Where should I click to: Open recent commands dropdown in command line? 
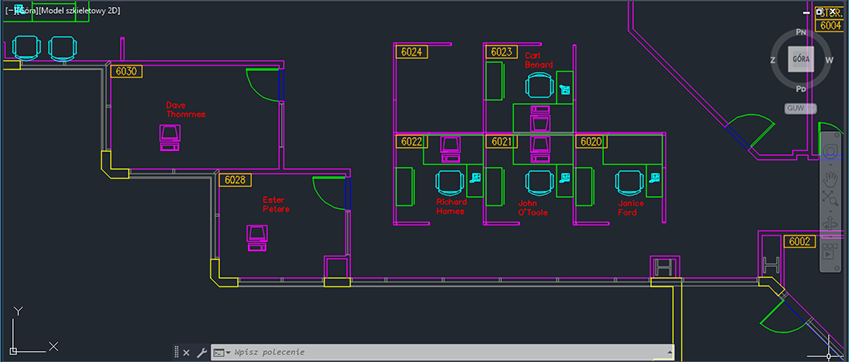(x=222, y=352)
